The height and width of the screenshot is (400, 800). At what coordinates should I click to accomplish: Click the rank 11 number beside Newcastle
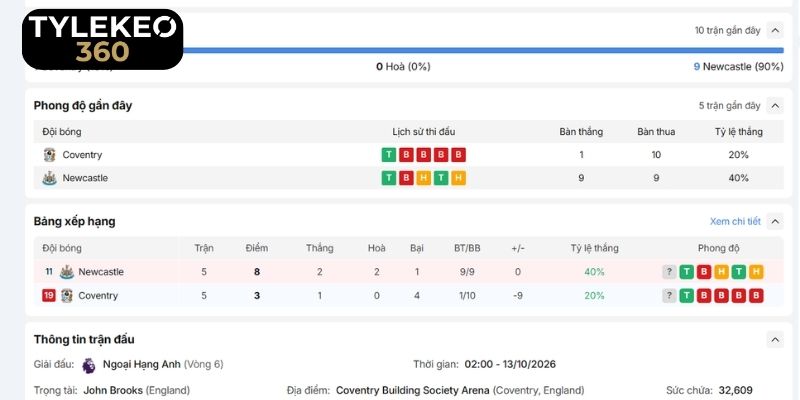tap(48, 272)
